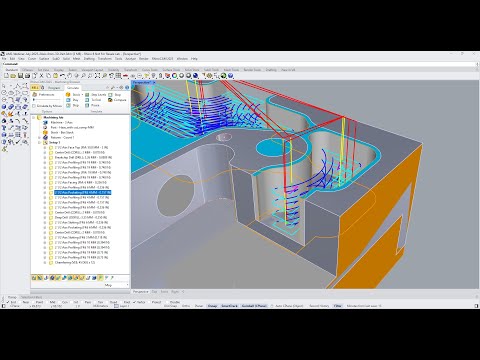Click the blue help icon in Machining Browser header

pyautogui.click(x=127, y=88)
